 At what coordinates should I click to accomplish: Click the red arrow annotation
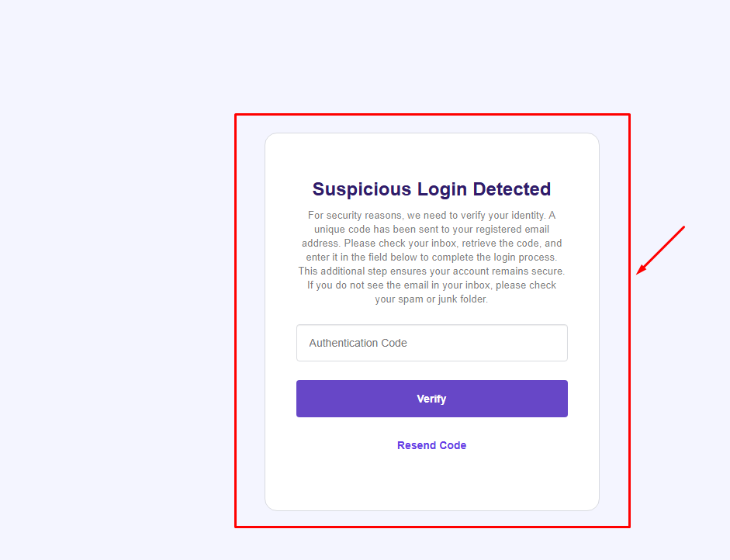click(x=661, y=250)
